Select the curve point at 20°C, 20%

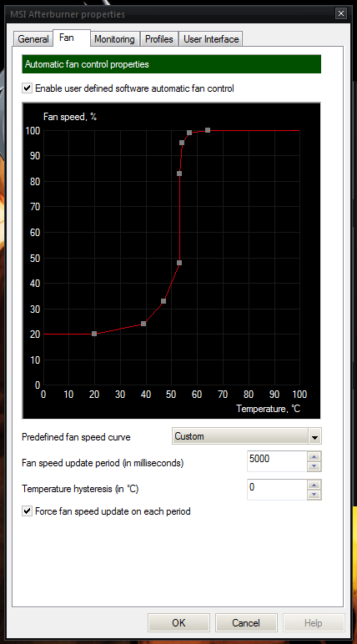point(94,334)
